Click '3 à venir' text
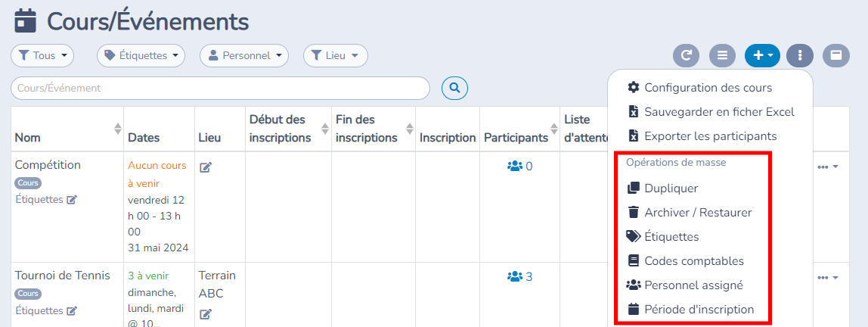Image resolution: width=868 pixels, height=327 pixels. coord(148,276)
